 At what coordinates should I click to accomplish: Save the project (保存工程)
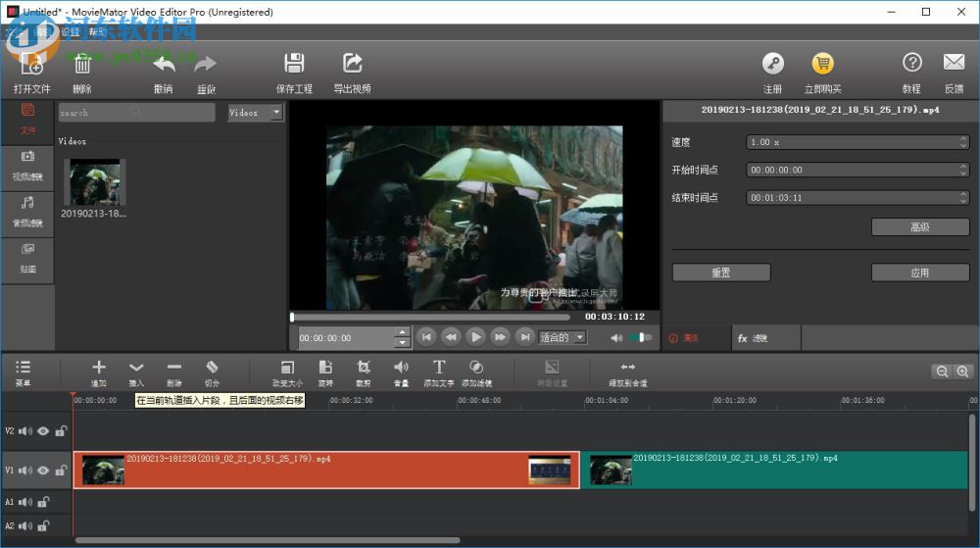[294, 64]
